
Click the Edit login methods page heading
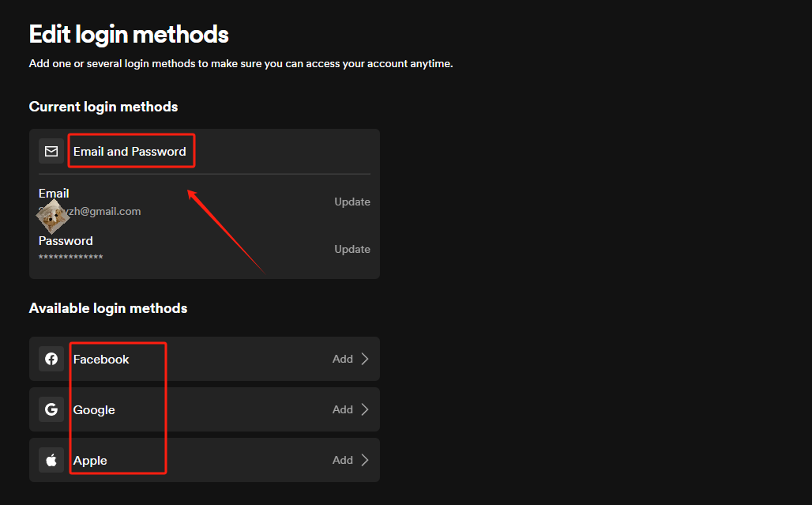click(129, 34)
